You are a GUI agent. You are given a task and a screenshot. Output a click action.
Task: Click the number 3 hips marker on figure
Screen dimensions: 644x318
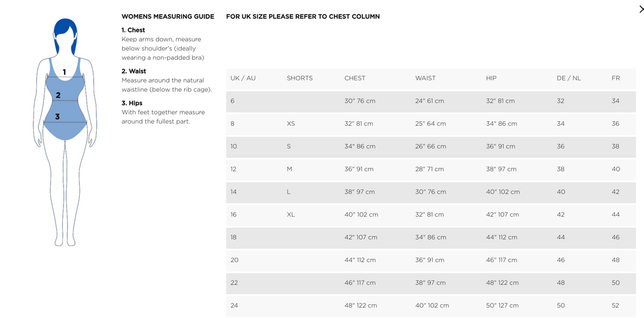click(57, 116)
